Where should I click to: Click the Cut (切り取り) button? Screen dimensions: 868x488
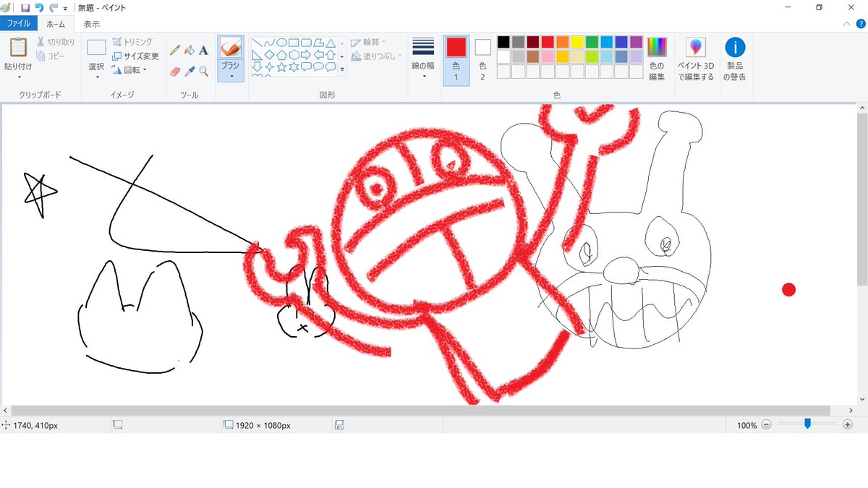[56, 43]
